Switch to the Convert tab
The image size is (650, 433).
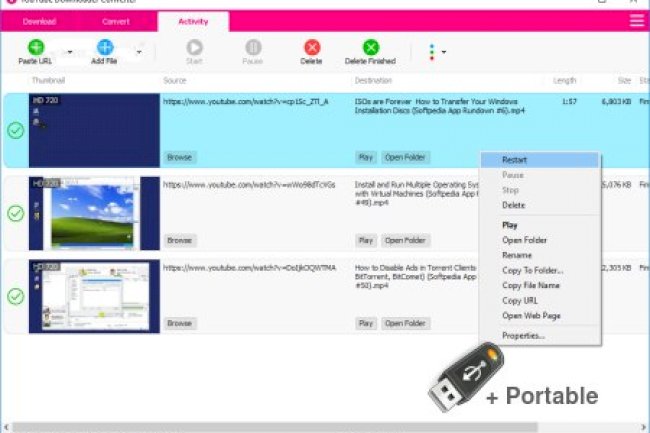[x=115, y=21]
